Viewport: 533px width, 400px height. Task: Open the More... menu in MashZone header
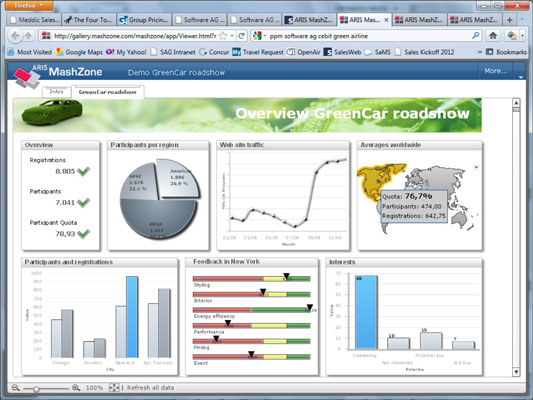click(496, 71)
